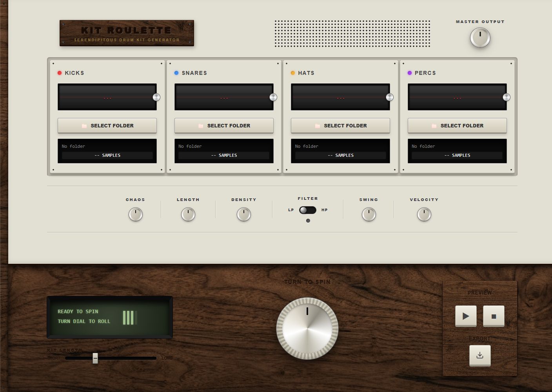Click the folder icon in Snares Select Folder
This screenshot has width=552, height=392.
(x=201, y=126)
